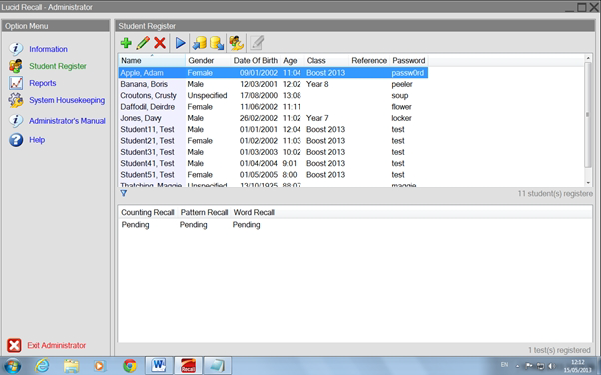Image resolution: width=601 pixels, height=375 pixels.
Task: Open Reports in the Option Menu
Action: tap(43, 83)
